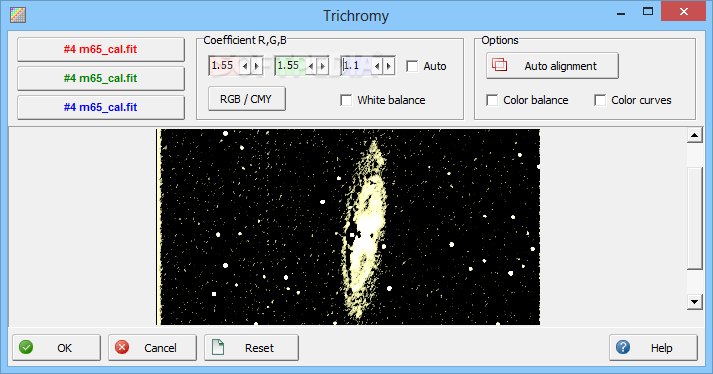
Task: Confirm with the OK button
Action: click(x=56, y=348)
